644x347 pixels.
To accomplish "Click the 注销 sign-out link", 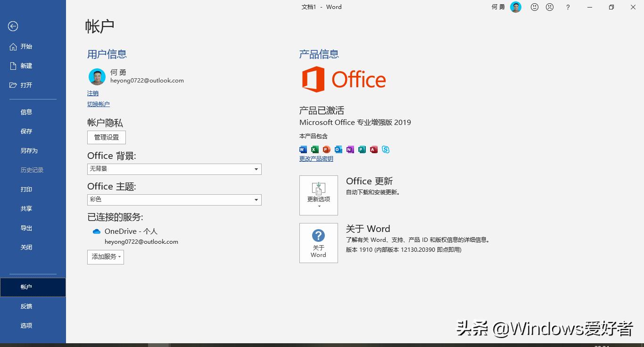I will pos(92,93).
